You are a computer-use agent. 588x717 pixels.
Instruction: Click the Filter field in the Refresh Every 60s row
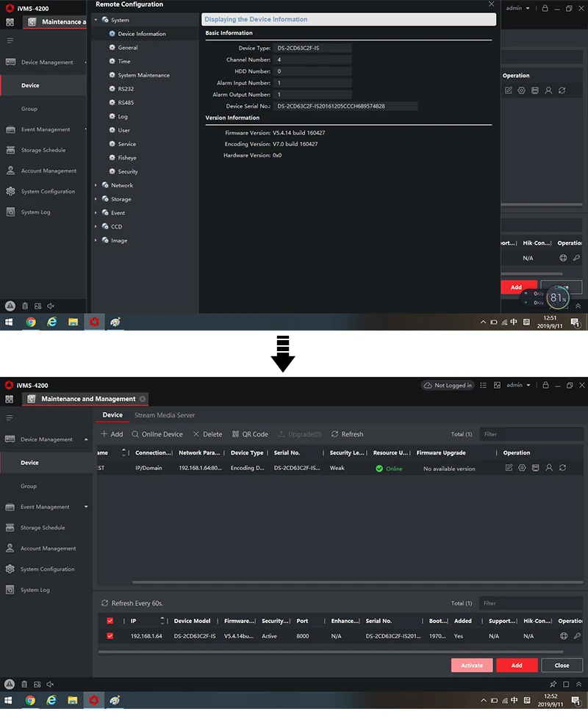531,603
